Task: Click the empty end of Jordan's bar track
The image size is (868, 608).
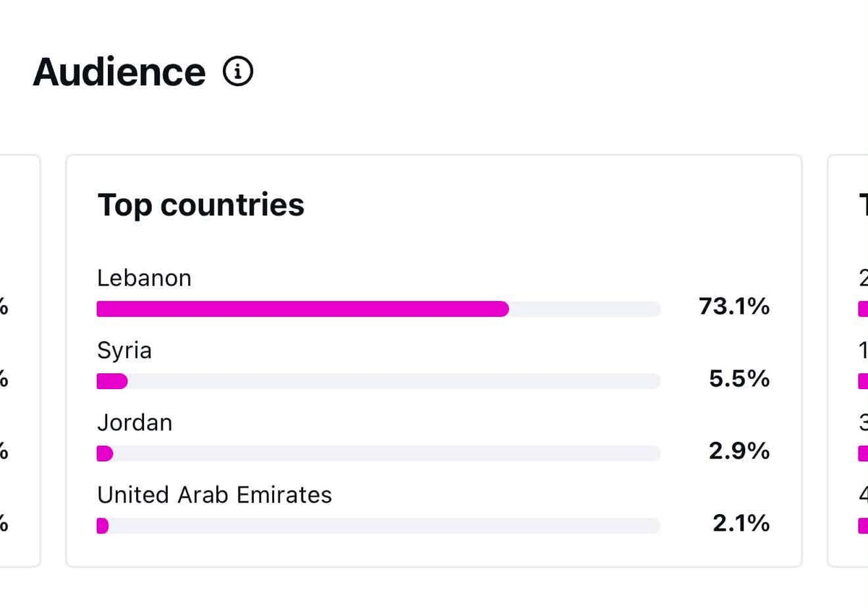Action: pos(387,453)
